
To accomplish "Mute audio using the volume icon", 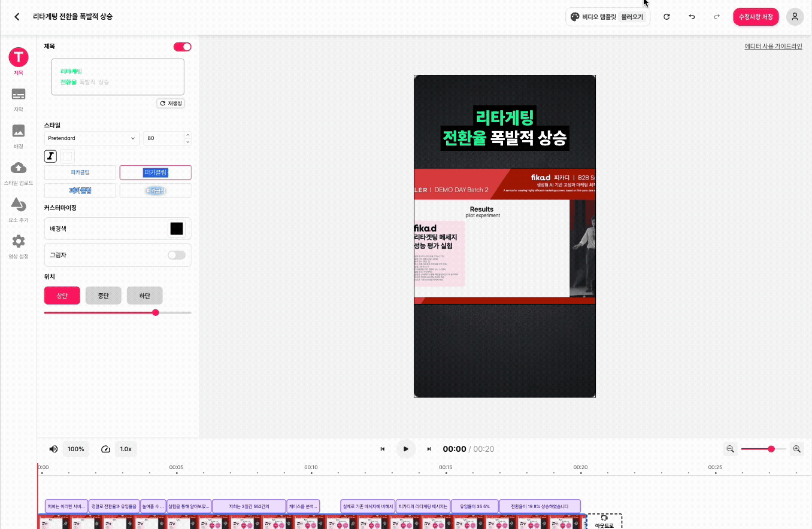I will coord(53,449).
